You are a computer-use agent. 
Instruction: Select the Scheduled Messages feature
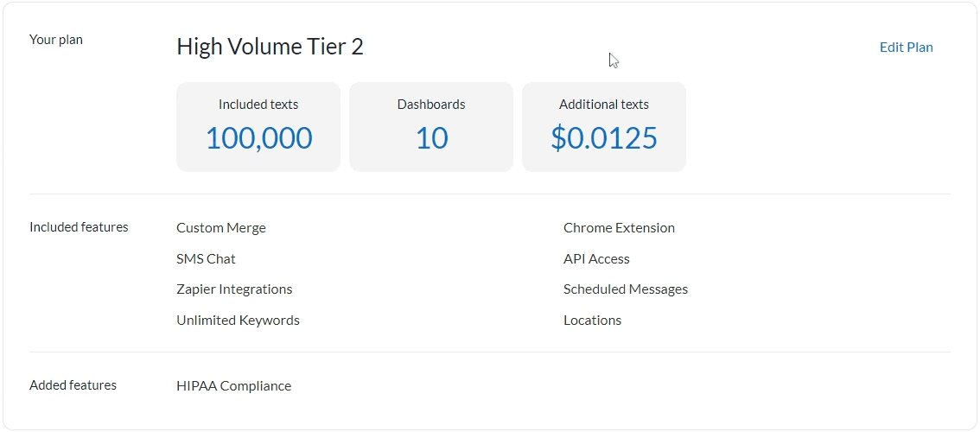click(626, 289)
